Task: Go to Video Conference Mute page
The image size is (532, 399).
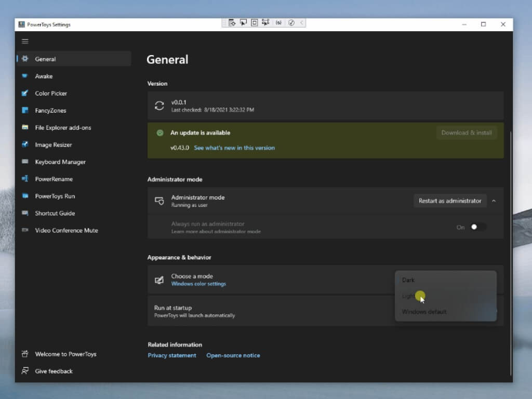Action: coord(66,231)
